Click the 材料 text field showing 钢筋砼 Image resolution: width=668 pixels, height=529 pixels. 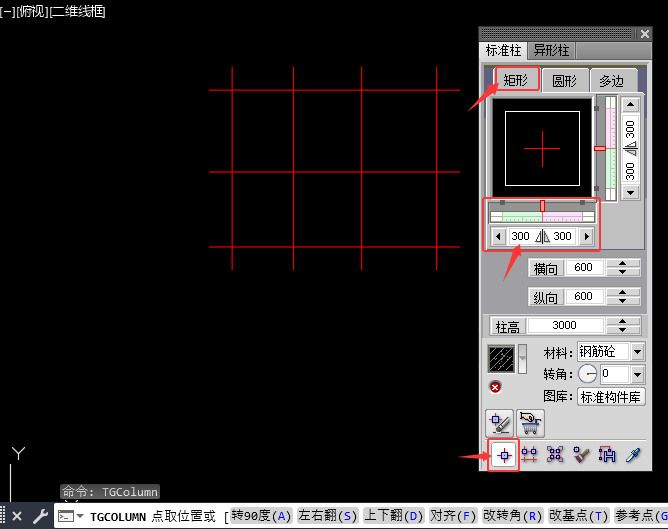(x=604, y=352)
